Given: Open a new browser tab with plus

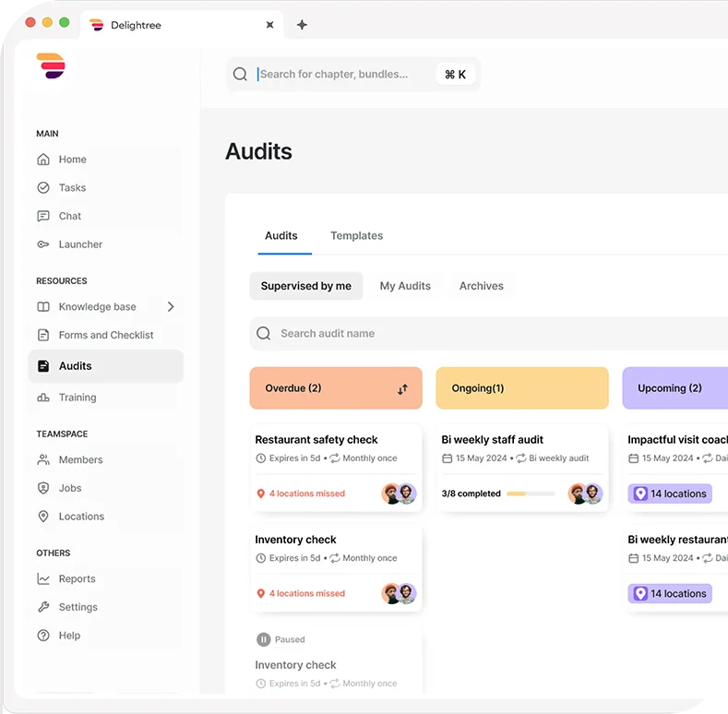Looking at the screenshot, I should click(x=302, y=25).
